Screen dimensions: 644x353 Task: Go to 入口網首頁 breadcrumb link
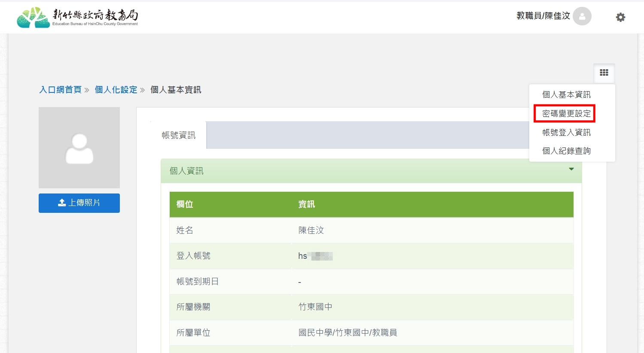(60, 90)
